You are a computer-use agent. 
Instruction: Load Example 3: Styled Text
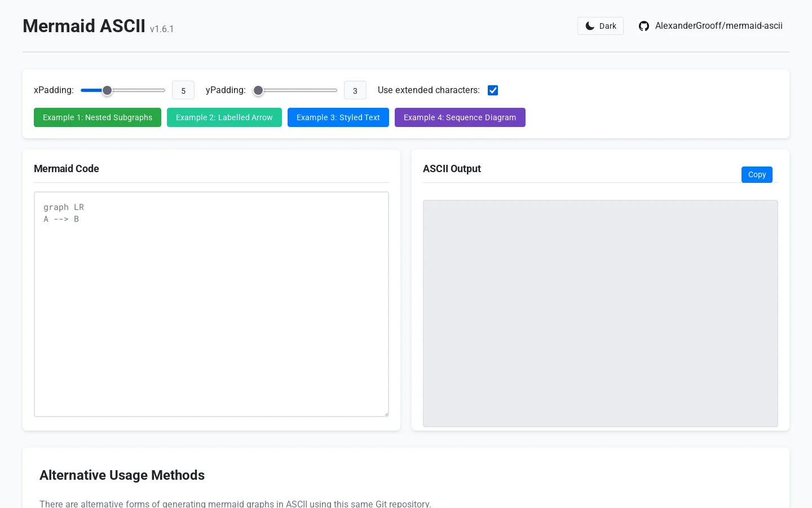point(338,117)
